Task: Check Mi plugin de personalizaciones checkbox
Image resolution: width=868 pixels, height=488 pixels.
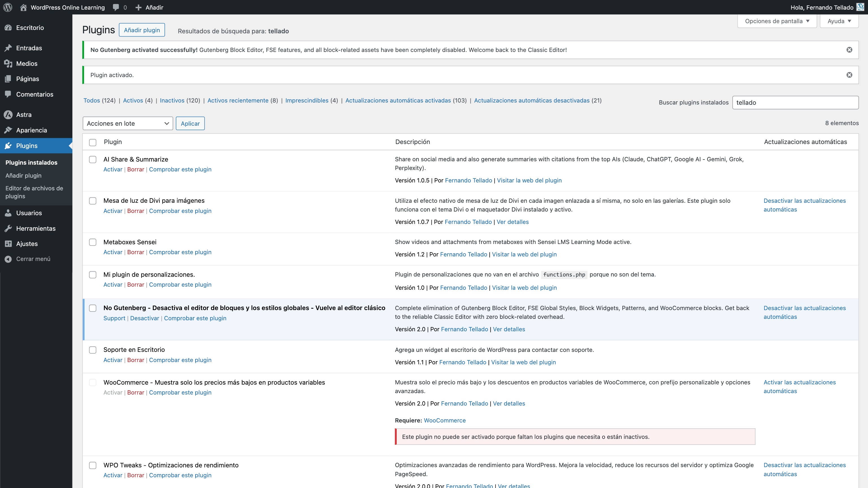Action: click(x=93, y=274)
